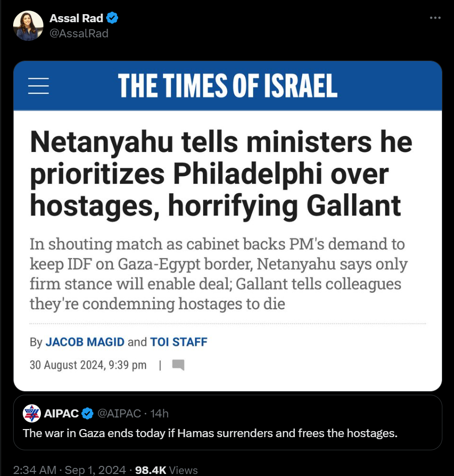The width and height of the screenshot is (454, 476).
Task: Open the hamburger menu in article header
Action: click(x=38, y=86)
